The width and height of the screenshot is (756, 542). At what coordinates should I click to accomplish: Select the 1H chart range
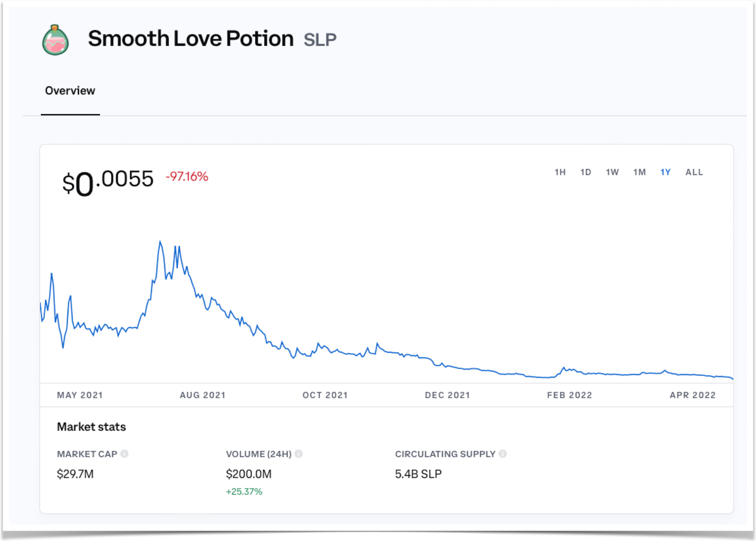(560, 172)
